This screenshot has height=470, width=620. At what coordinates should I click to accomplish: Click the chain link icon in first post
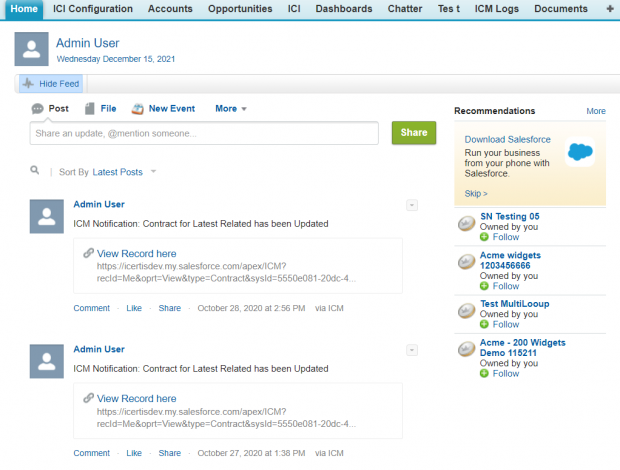pyautogui.click(x=88, y=254)
